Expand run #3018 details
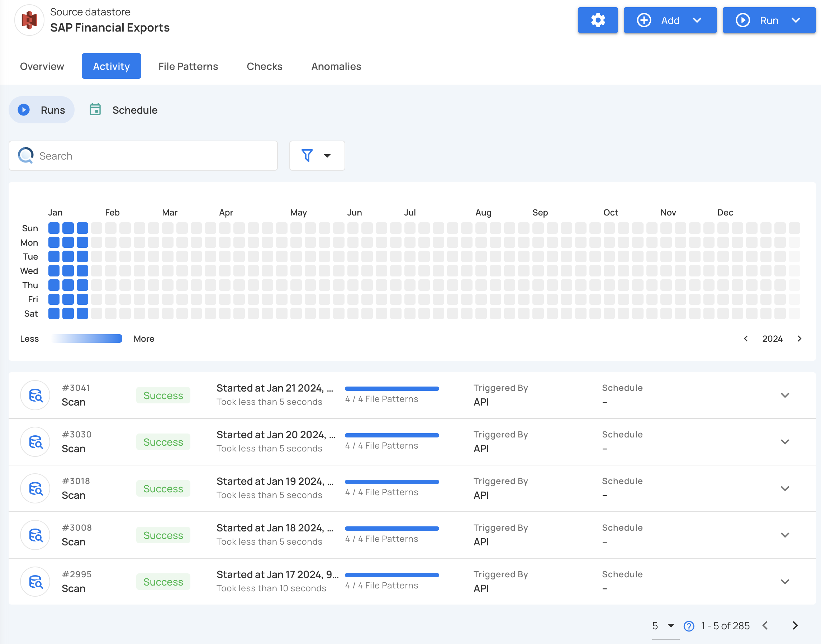The height and width of the screenshot is (644, 821). point(785,488)
